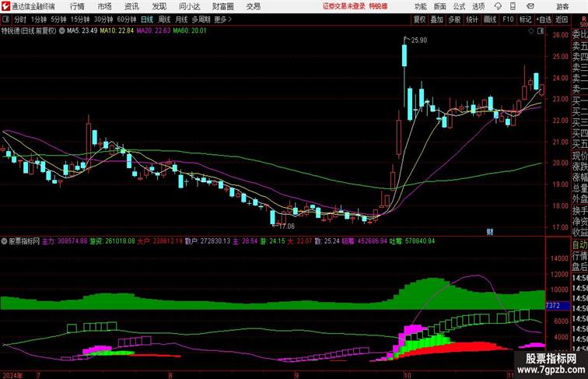Click the 统计 toolbar button
Viewport: 588px width, 379px height.
[472, 19]
